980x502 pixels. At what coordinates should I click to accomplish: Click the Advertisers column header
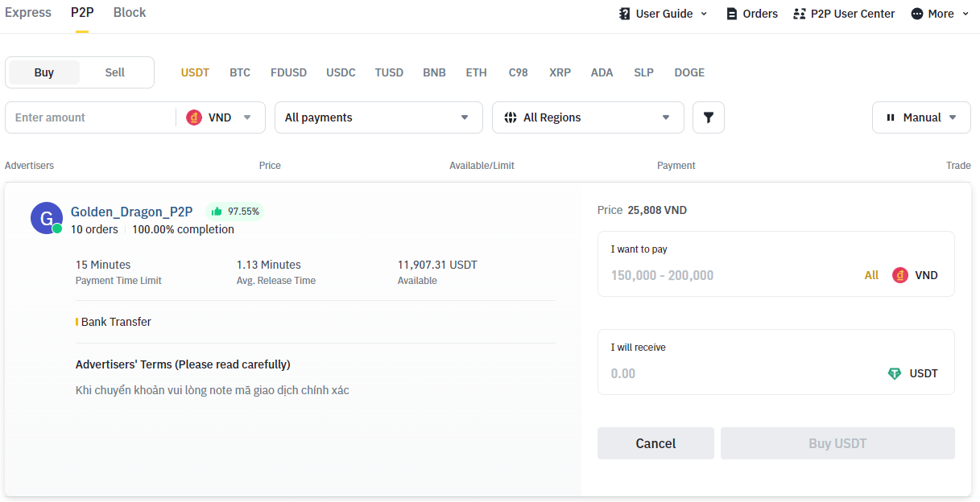coord(29,166)
